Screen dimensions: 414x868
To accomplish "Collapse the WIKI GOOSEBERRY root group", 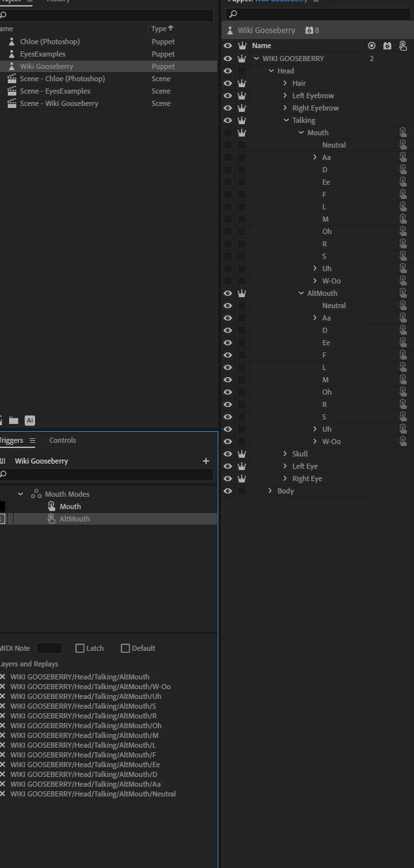I will pos(256,59).
